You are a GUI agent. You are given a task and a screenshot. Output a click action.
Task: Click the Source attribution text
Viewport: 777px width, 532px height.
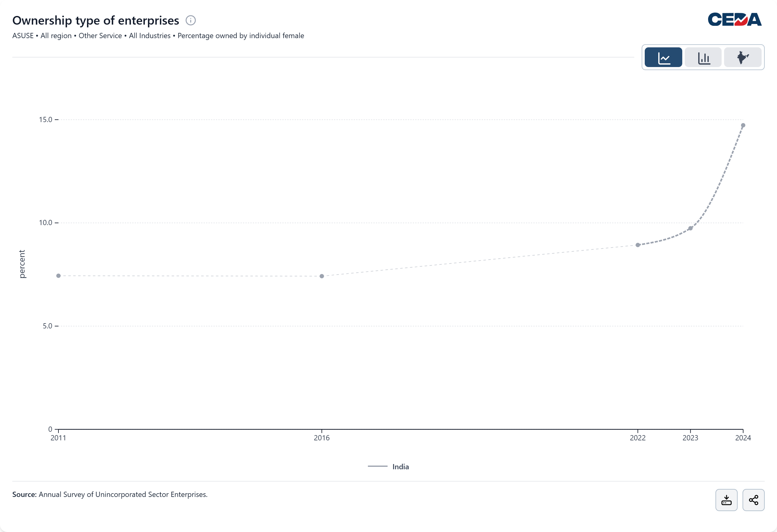(x=110, y=494)
